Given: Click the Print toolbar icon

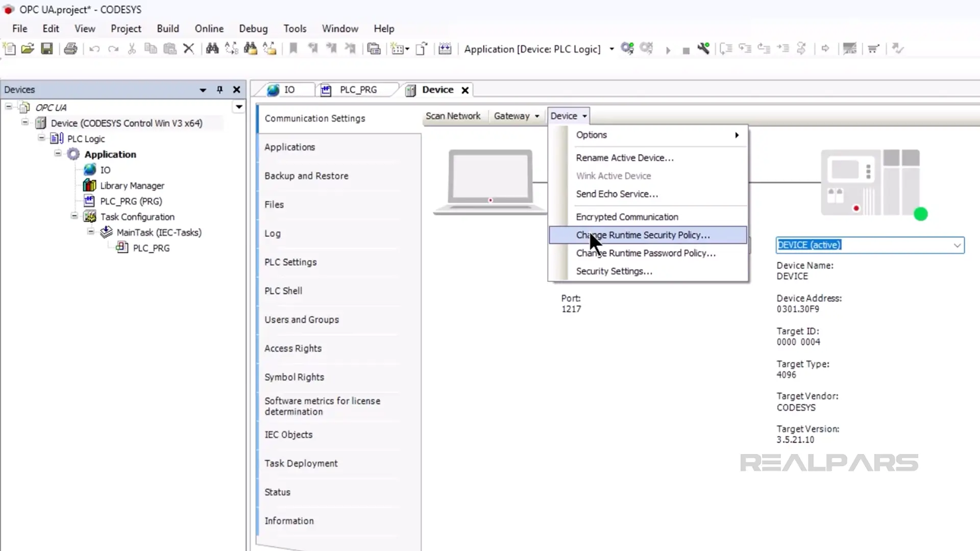Looking at the screenshot, I should pyautogui.click(x=70, y=49).
